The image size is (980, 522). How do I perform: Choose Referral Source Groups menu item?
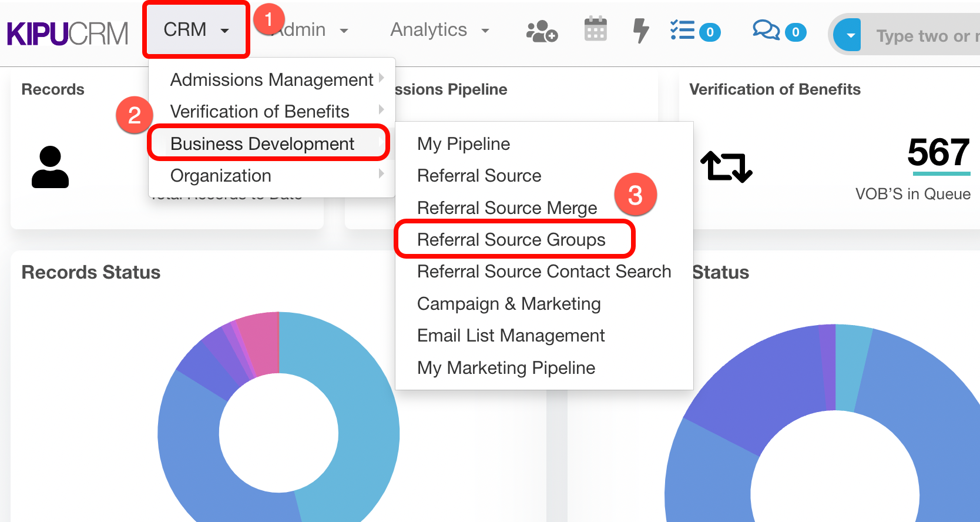pos(511,240)
